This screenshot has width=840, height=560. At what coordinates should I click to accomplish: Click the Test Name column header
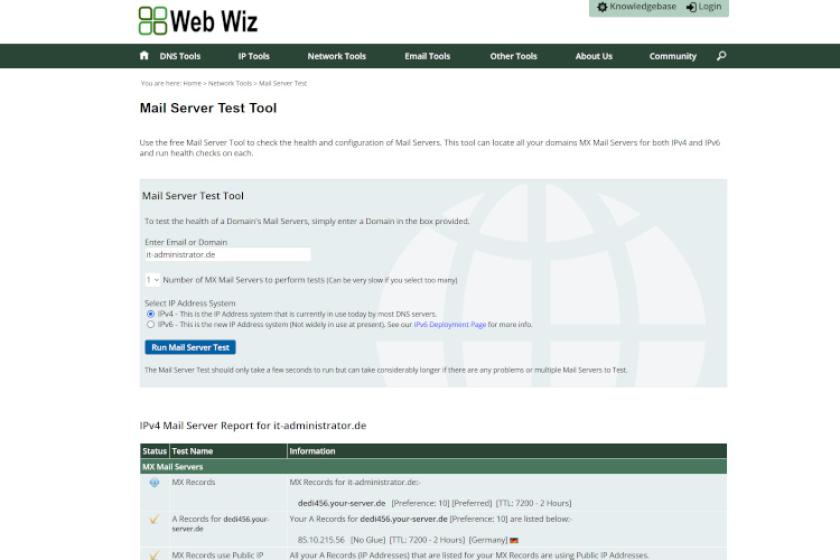(228, 451)
